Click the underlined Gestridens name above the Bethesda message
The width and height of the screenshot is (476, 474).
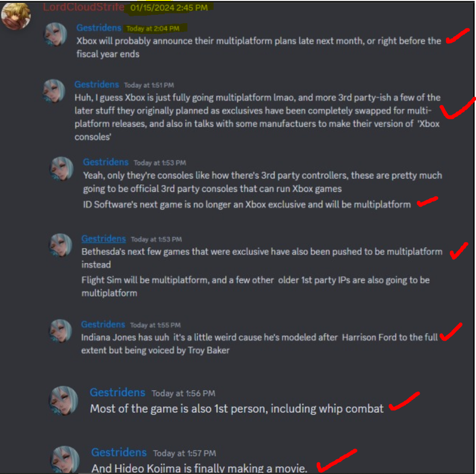104,239
